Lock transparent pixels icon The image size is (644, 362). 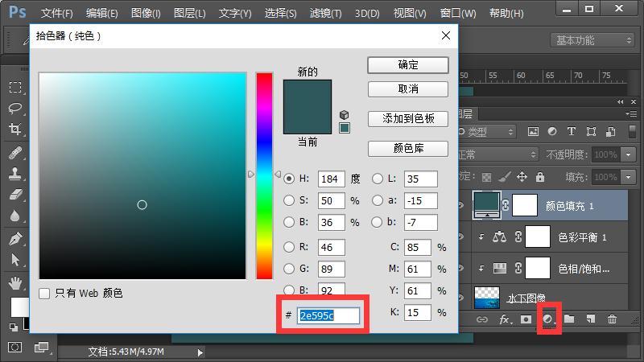[487, 177]
